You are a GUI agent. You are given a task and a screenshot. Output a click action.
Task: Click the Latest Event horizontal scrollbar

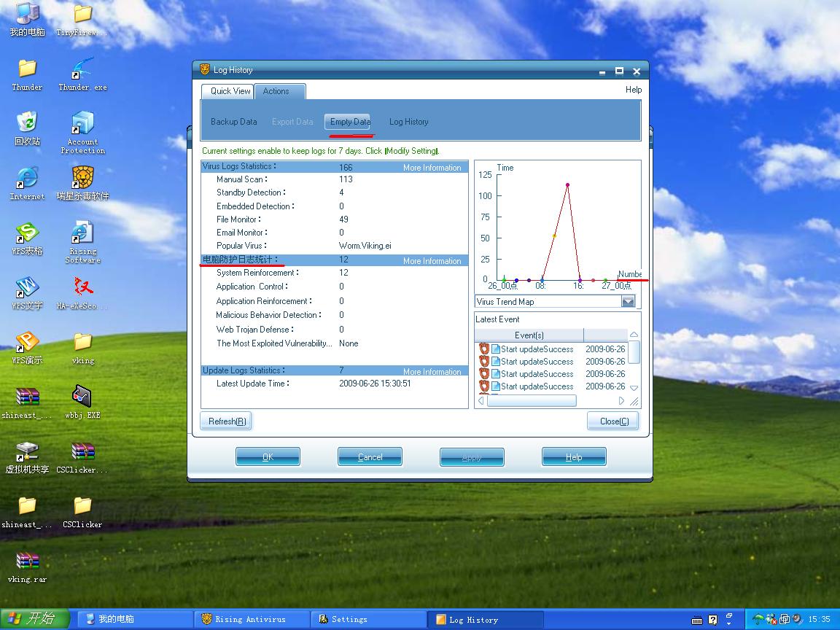coord(532,401)
